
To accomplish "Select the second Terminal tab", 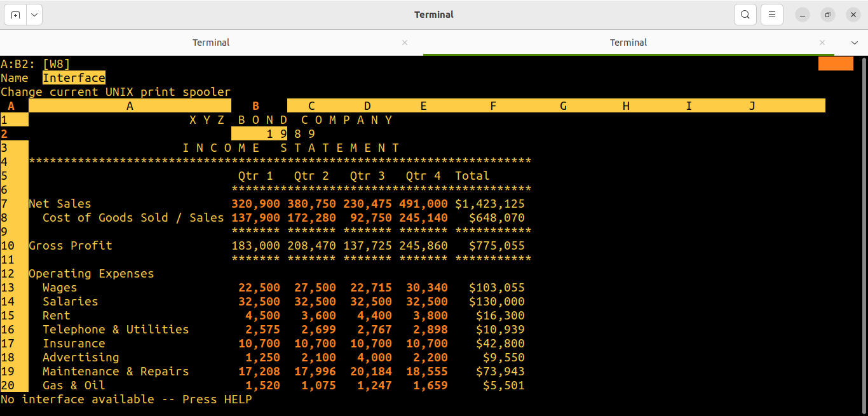I will click(x=628, y=43).
